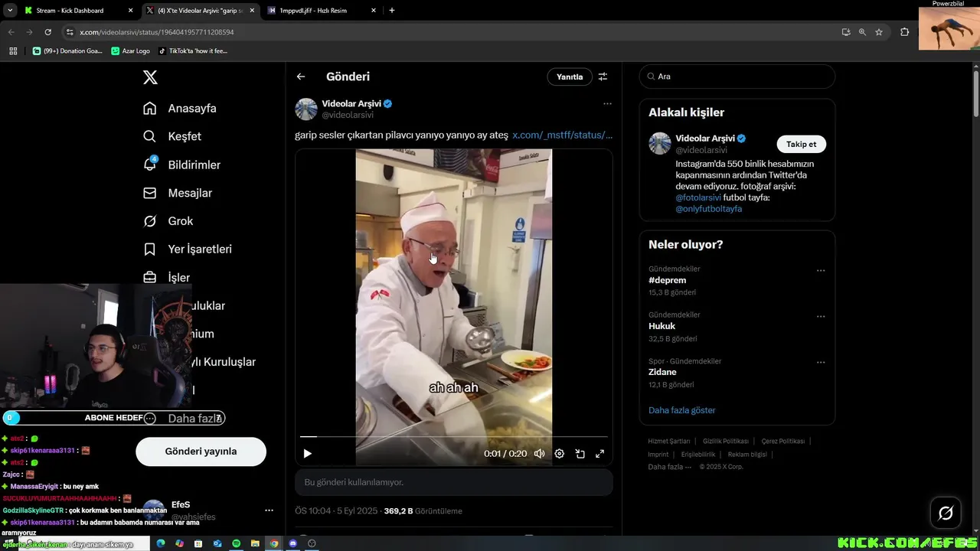Toggle picture-in-picture for the video
This screenshot has width=980, height=551.
click(x=580, y=454)
